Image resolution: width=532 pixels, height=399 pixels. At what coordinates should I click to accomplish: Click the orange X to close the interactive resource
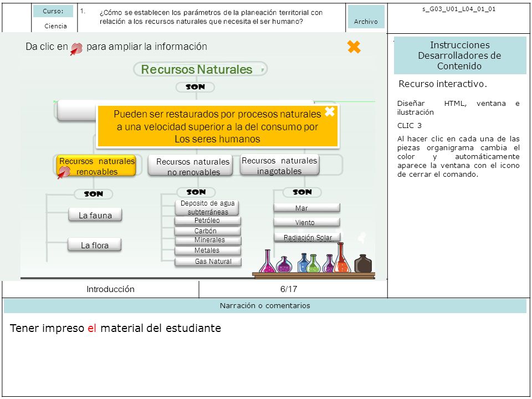354,47
